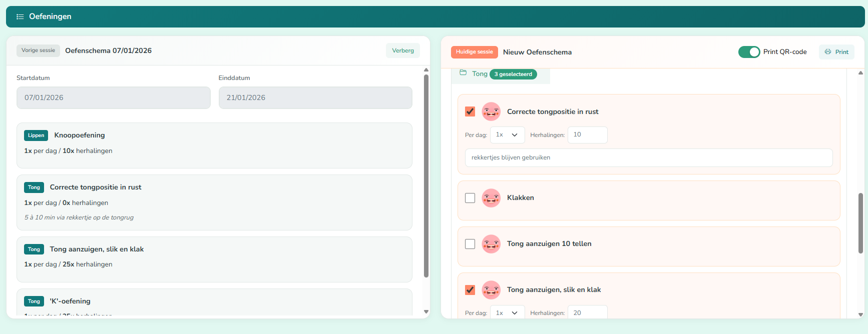Click the Klakken exercise face icon

tap(491, 198)
